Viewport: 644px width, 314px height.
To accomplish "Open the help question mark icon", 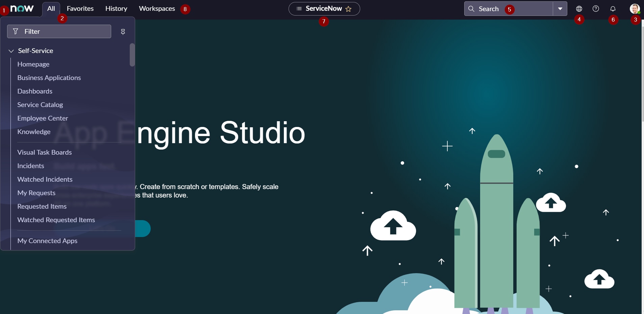I will point(596,9).
